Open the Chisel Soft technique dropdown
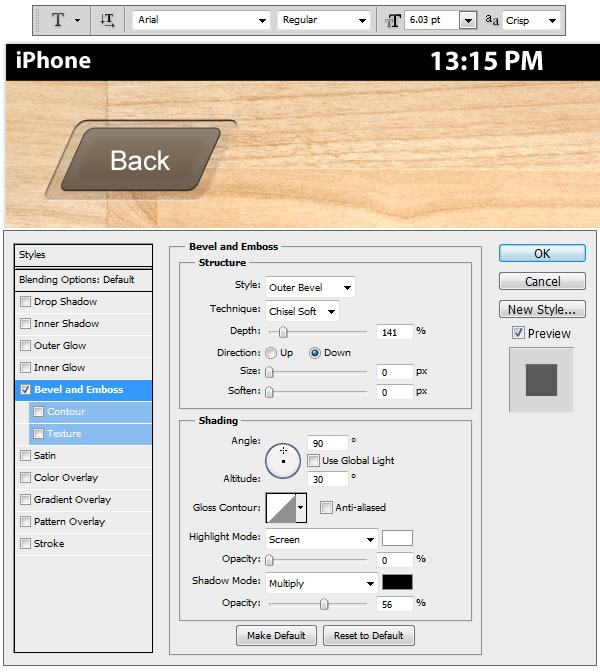This screenshot has height=672, width=600. (x=303, y=311)
